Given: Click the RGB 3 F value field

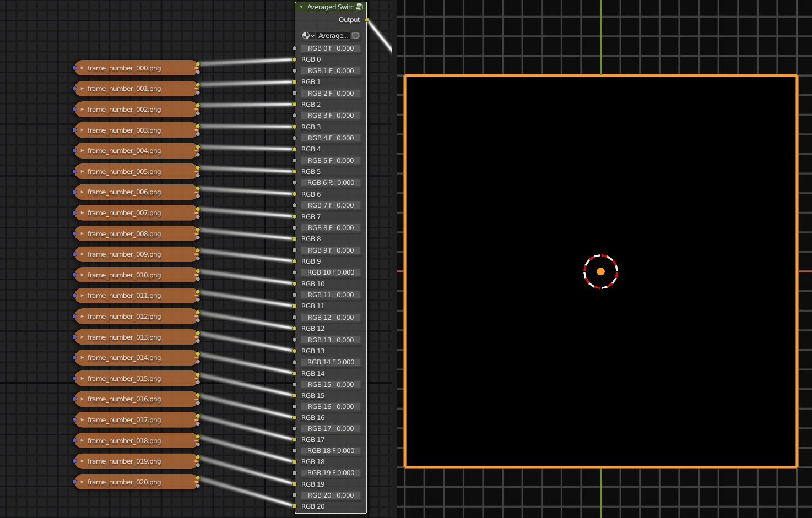Looking at the screenshot, I should point(331,116).
